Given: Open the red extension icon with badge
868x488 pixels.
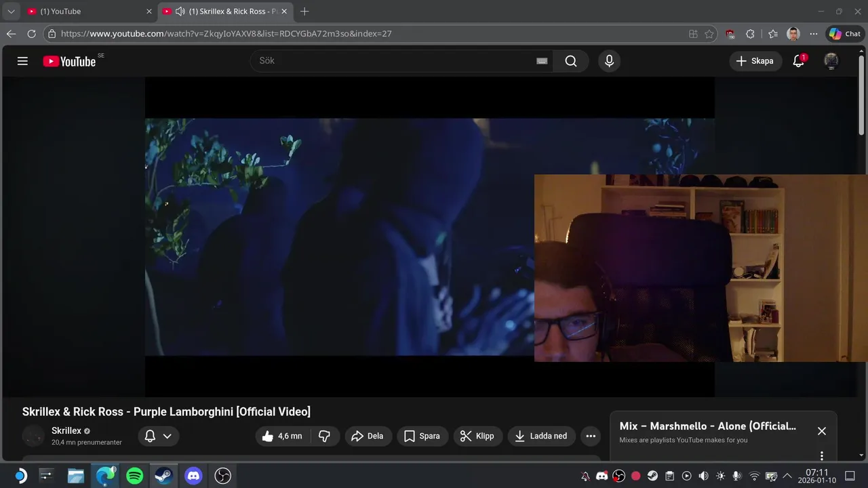Looking at the screenshot, I should (730, 34).
